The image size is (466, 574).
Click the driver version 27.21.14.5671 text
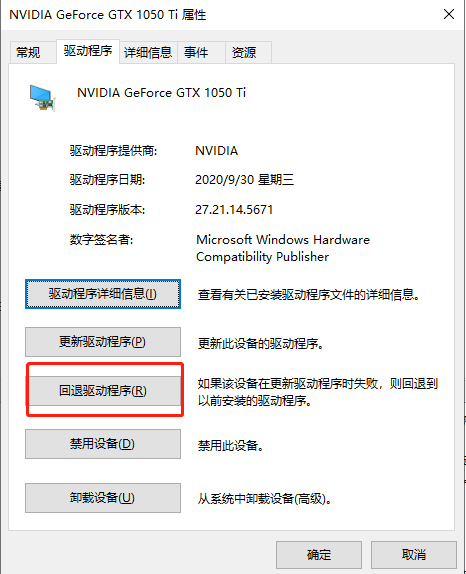pos(234,210)
